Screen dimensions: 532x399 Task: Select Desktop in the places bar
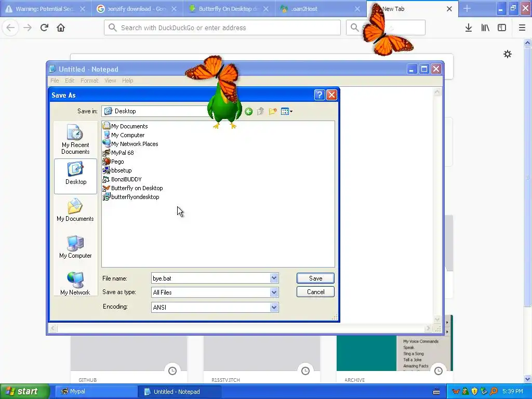pos(75,176)
